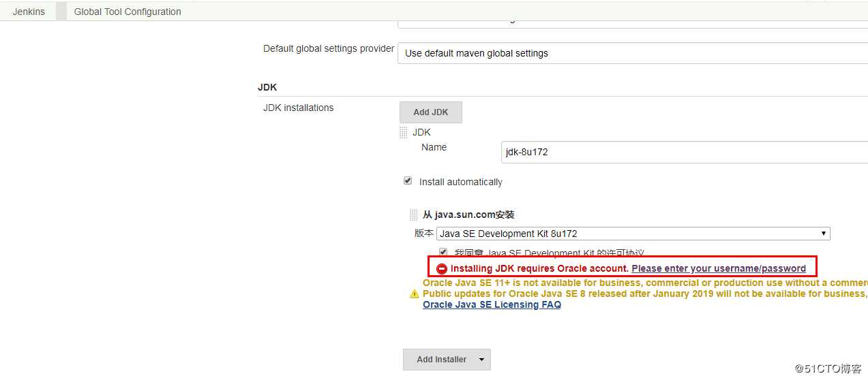This screenshot has width=868, height=380.
Task: Expand the Add Installer dropdown arrow
Action: pos(481,360)
